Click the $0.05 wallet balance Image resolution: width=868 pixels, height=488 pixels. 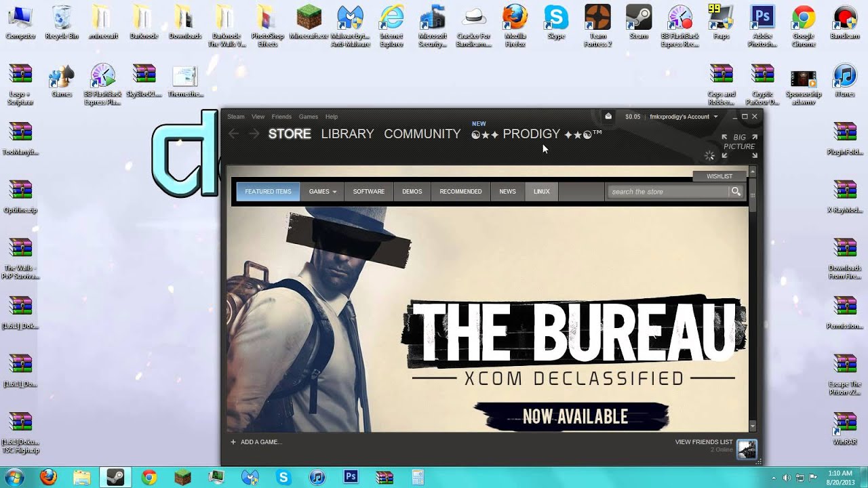(633, 117)
